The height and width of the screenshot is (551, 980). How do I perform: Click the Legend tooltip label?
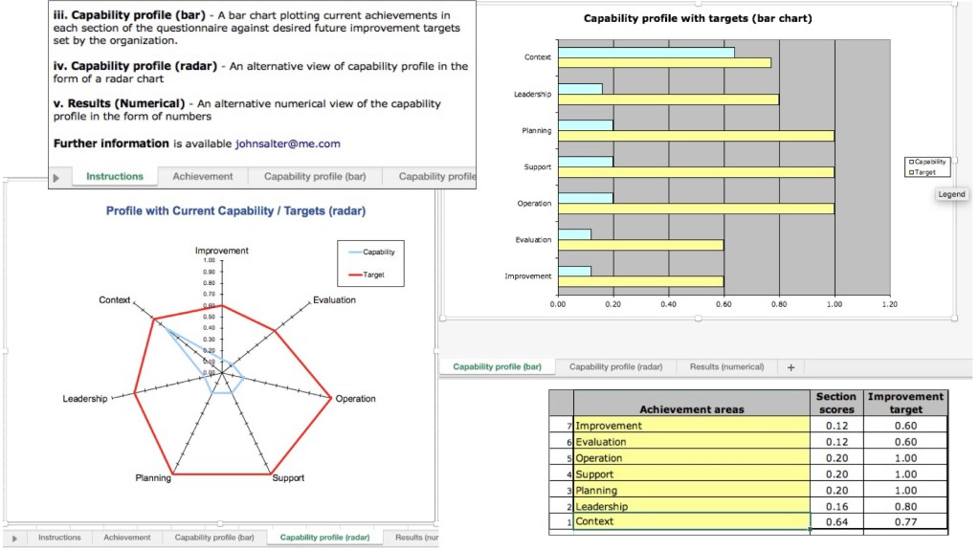tap(951, 194)
